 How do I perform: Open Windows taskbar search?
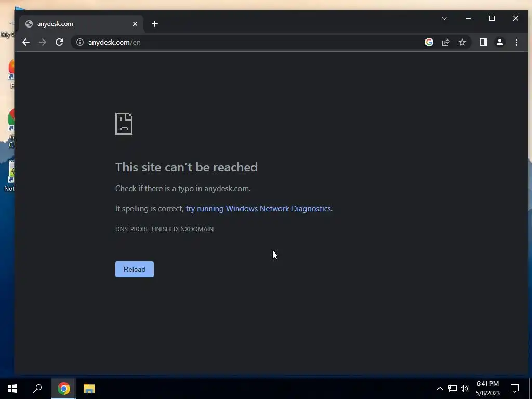pyautogui.click(x=37, y=389)
